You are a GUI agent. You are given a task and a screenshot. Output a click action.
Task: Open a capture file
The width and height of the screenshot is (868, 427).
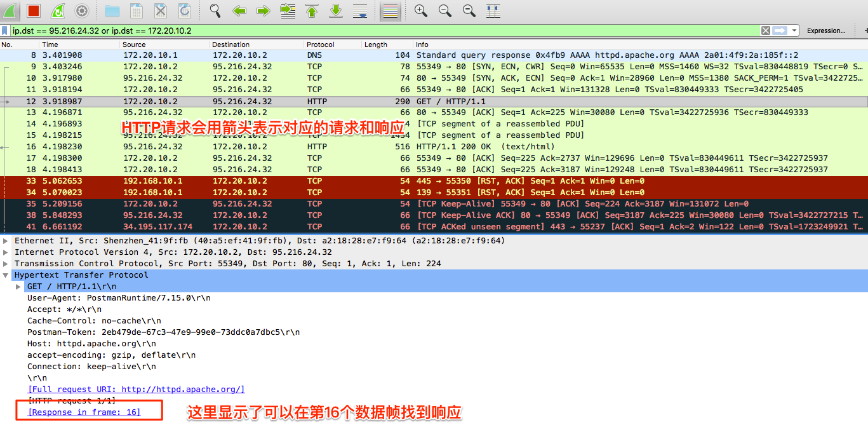pos(113,10)
